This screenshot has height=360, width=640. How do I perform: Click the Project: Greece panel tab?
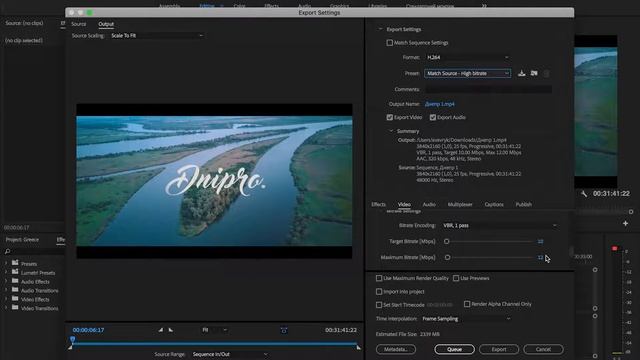[x=22, y=240]
